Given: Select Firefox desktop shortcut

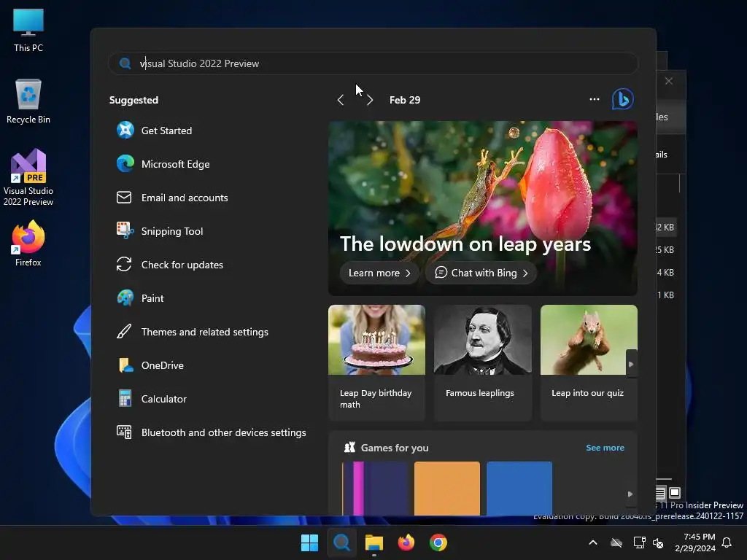Looking at the screenshot, I should click(x=28, y=244).
